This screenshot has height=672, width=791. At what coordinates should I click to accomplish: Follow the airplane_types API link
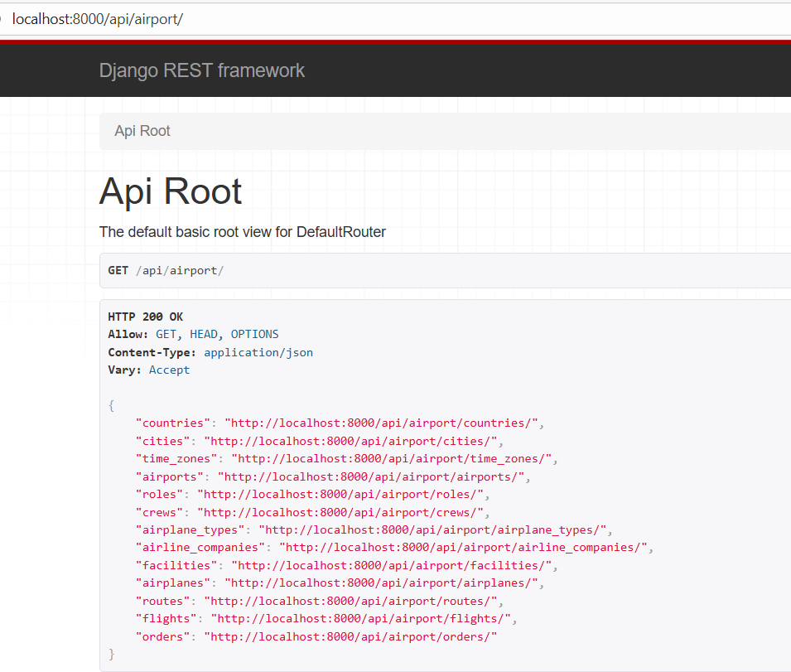pos(433,530)
